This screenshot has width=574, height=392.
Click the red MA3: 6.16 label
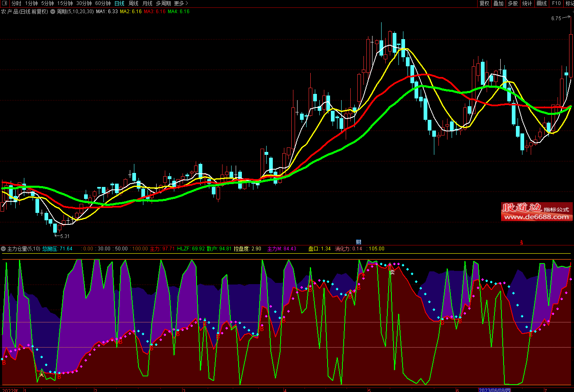[155, 12]
